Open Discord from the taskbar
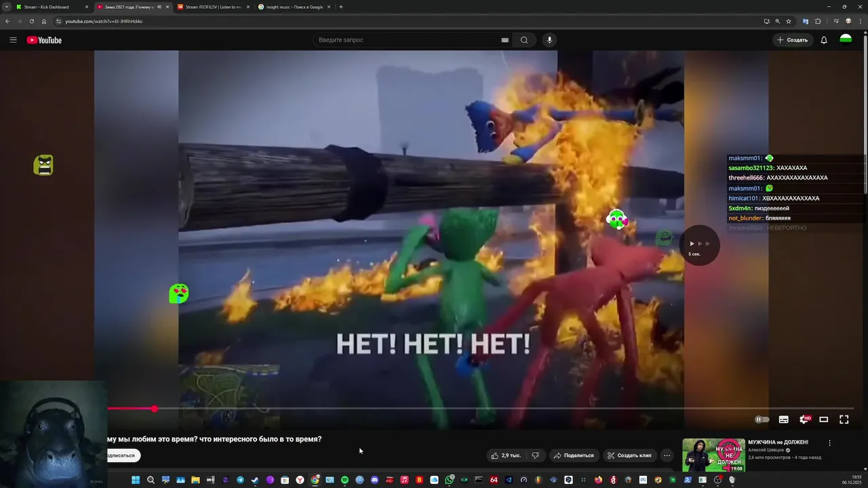The height and width of the screenshot is (488, 868). pos(374,480)
